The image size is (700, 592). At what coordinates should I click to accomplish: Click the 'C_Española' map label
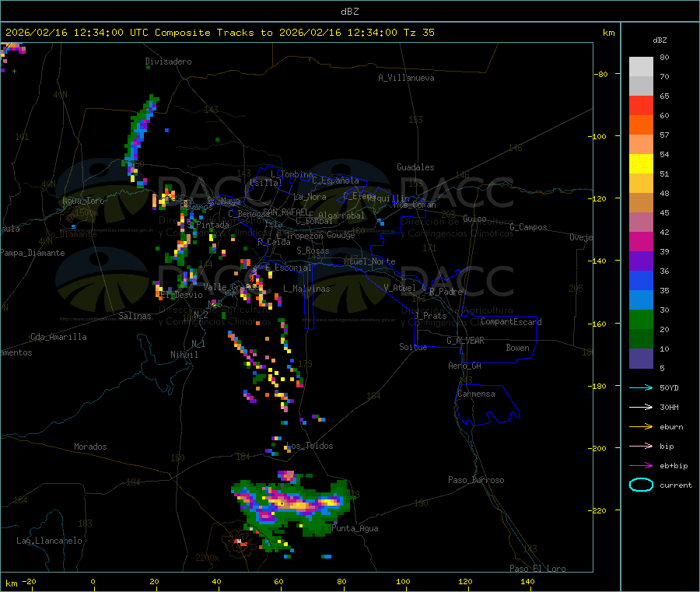336,180
